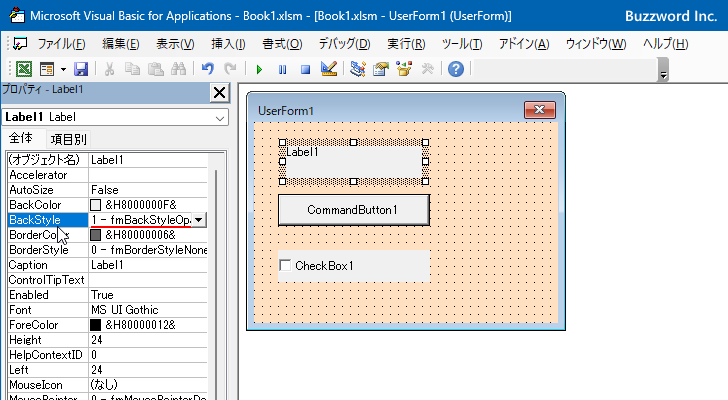Viewport: 728px width, 400px height.
Task: Open the Properties Window icon
Action: [x=381, y=69]
